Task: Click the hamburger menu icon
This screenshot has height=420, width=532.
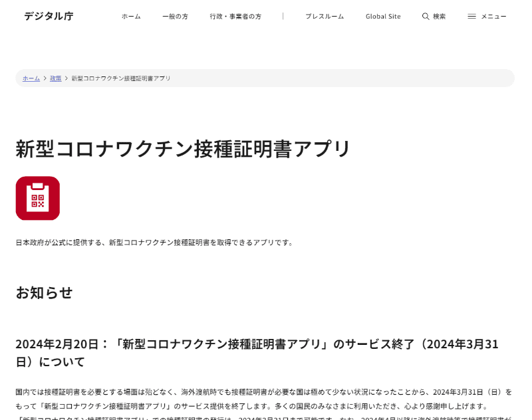Action: pyautogui.click(x=471, y=16)
